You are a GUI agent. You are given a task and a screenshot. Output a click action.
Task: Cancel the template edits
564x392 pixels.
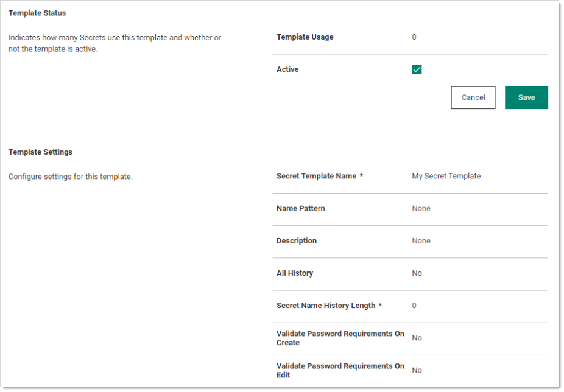473,97
